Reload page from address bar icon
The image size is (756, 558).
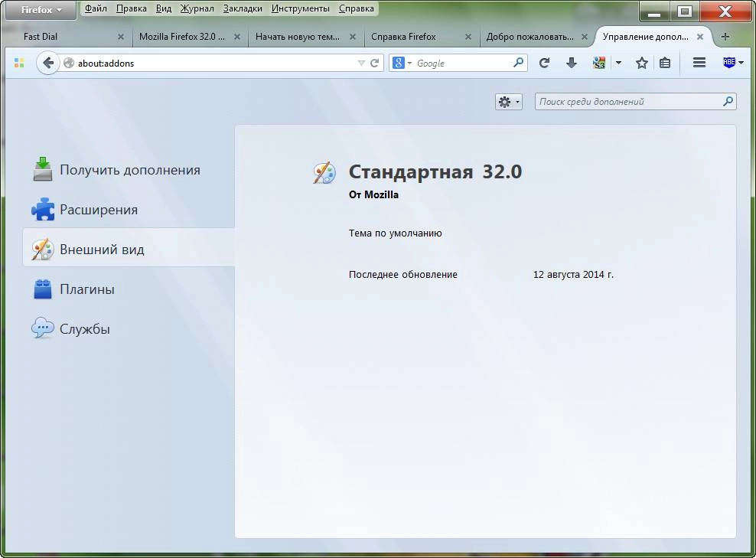(374, 64)
